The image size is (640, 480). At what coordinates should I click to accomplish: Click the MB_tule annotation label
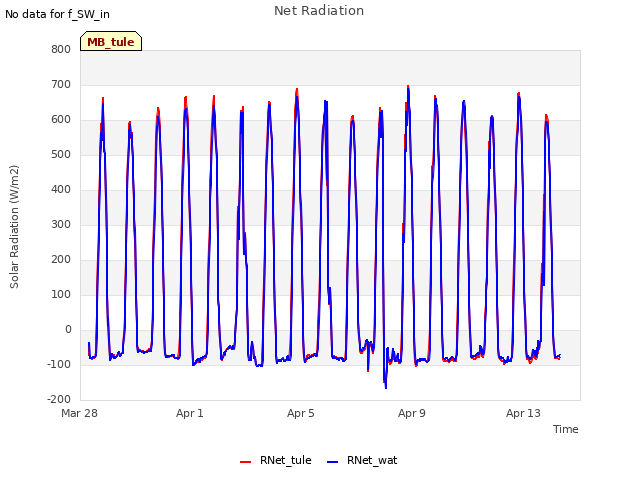coord(111,42)
